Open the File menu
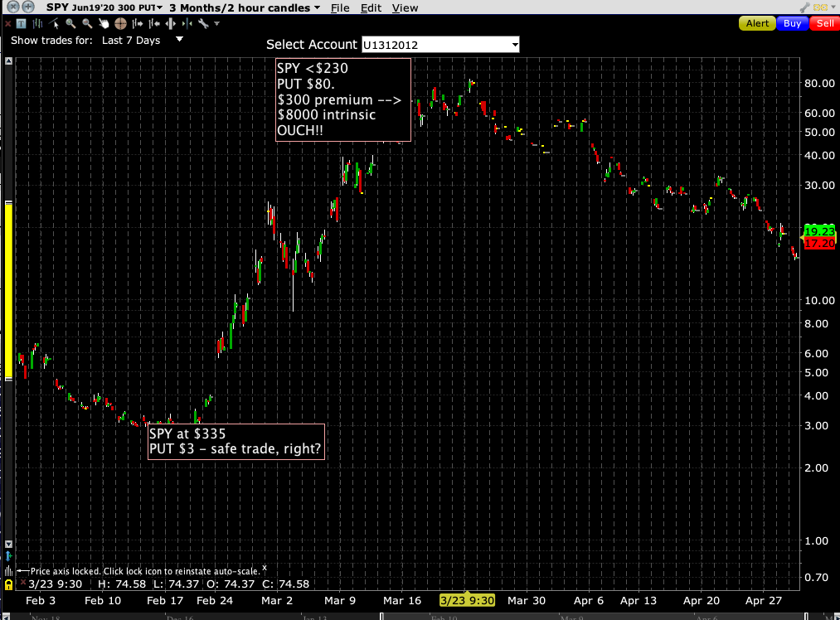The image size is (840, 620). pyautogui.click(x=340, y=8)
